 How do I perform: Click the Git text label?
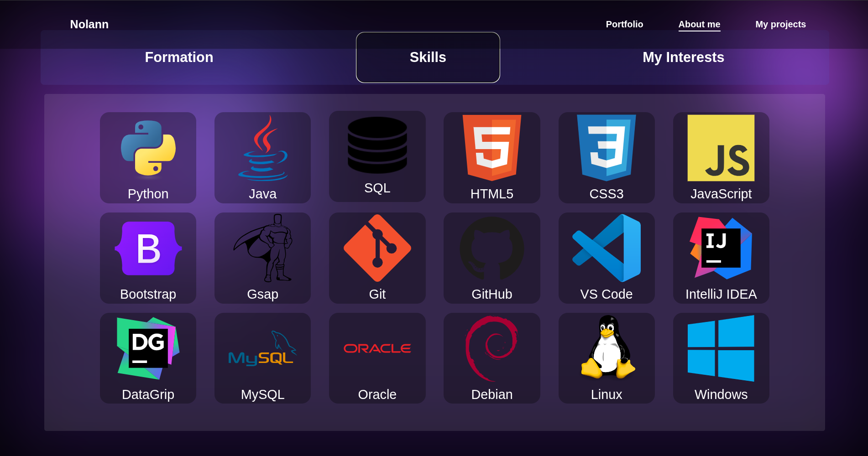[377, 294]
